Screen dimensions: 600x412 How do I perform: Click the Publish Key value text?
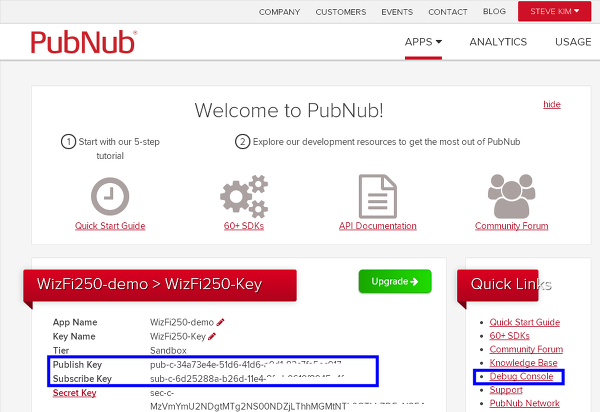click(246, 365)
